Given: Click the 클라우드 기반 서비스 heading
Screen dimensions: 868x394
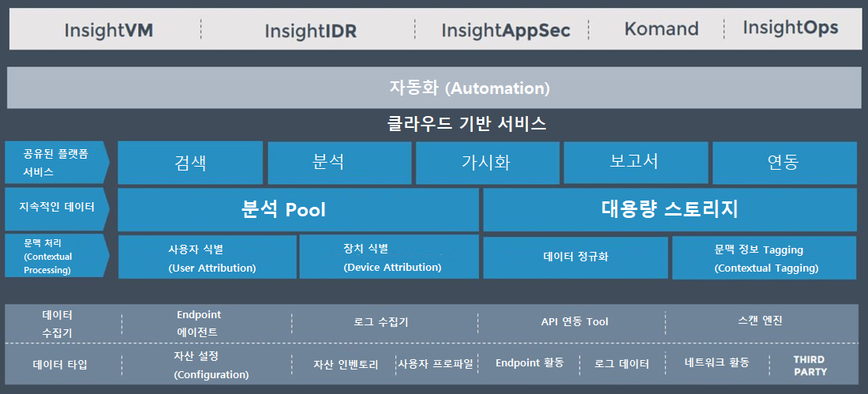Looking at the screenshot, I should [467, 123].
